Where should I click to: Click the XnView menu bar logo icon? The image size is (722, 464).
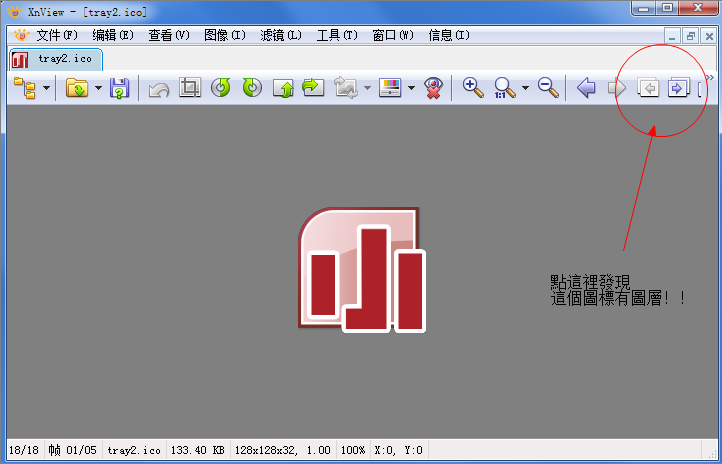pos(21,35)
